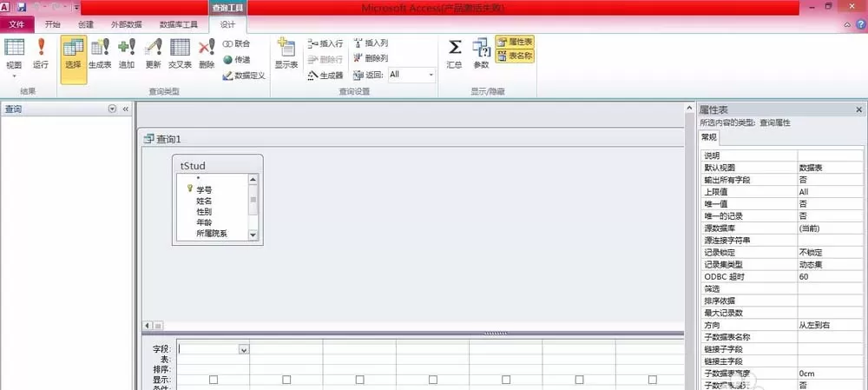
Task: Edit the ODBC 超时 value 60
Action: point(831,276)
